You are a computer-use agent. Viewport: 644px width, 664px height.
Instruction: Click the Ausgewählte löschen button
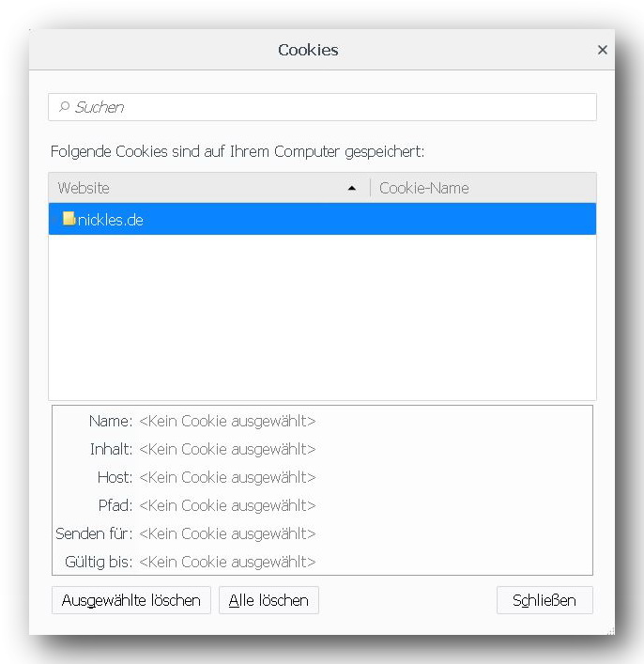131,600
